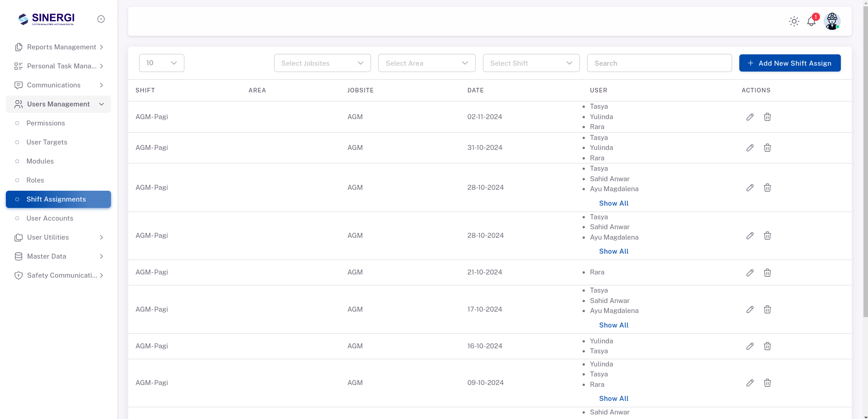Delete the 09-10-2024 shift assignment

coord(767,383)
